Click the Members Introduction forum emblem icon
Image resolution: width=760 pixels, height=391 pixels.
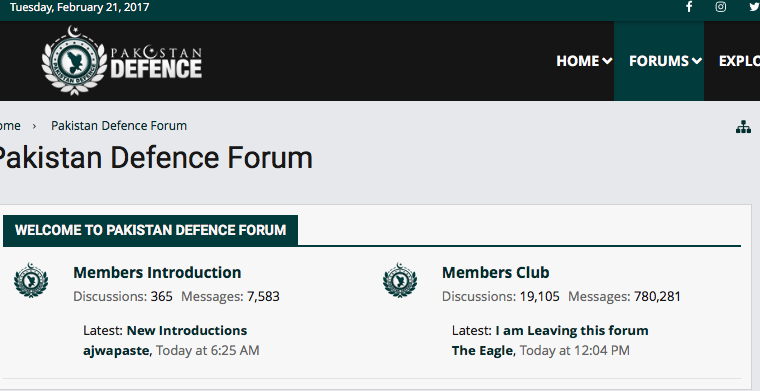[x=31, y=280]
